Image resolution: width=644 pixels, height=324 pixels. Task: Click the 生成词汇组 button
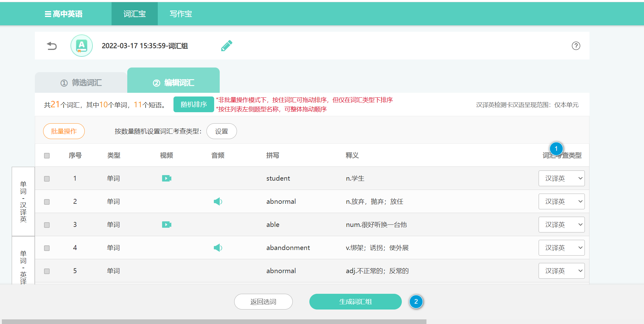pyautogui.click(x=356, y=301)
